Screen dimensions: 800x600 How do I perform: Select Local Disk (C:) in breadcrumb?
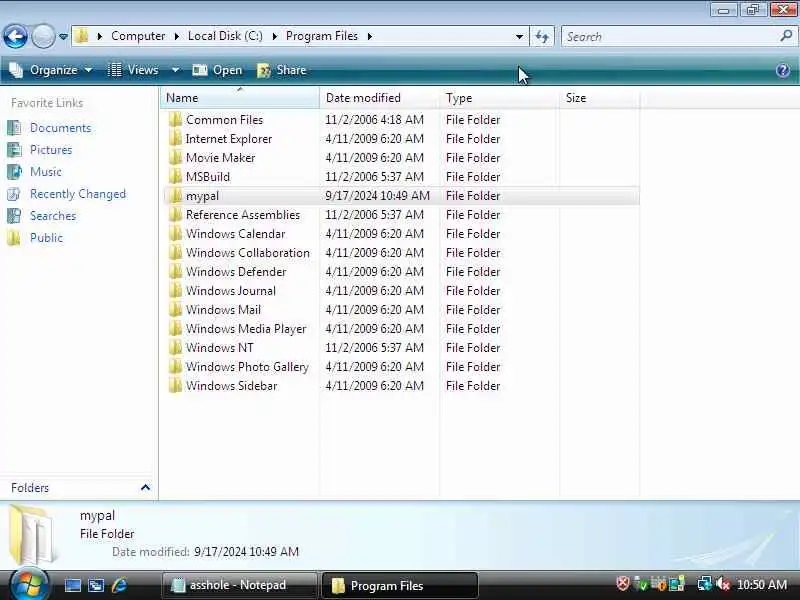point(225,36)
